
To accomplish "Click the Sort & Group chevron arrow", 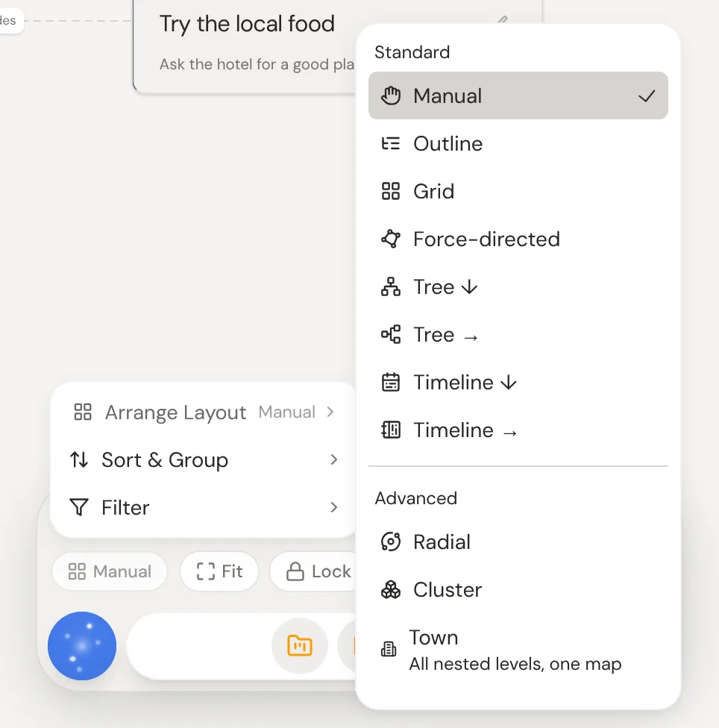I will pyautogui.click(x=333, y=459).
